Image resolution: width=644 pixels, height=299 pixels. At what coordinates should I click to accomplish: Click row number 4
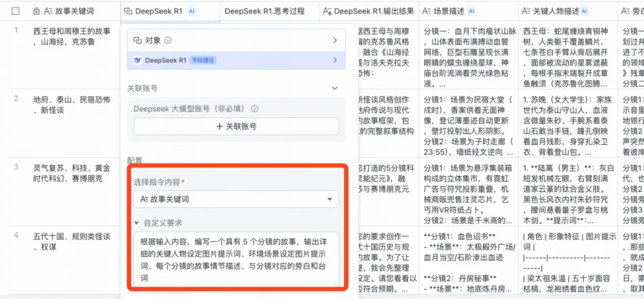pos(16,235)
